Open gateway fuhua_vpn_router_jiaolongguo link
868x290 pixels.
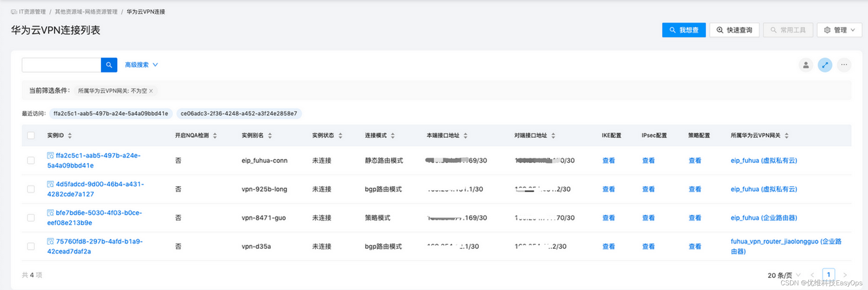[786, 246]
